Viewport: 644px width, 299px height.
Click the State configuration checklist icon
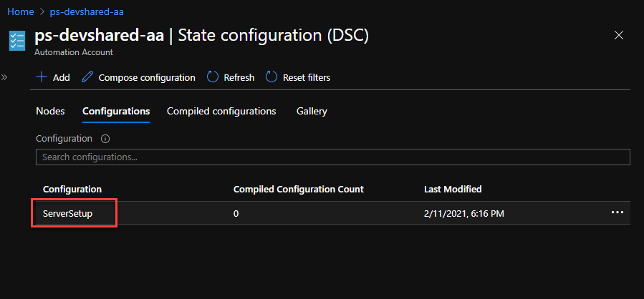tap(17, 41)
